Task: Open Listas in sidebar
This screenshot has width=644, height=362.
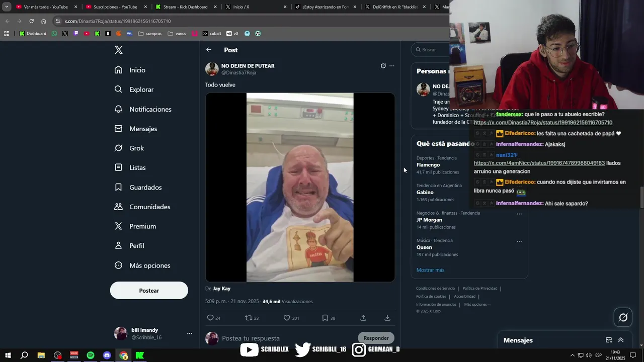Action: [130, 167]
